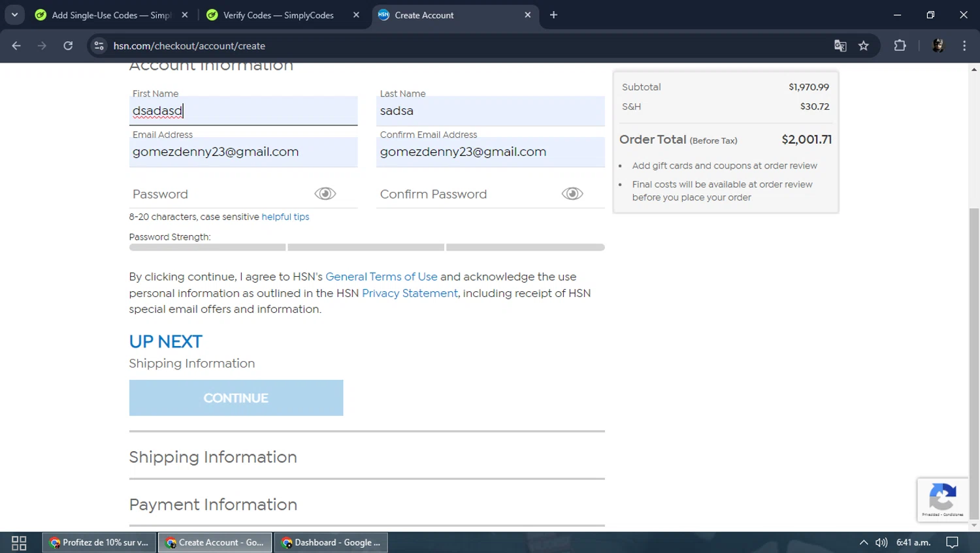This screenshot has height=553, width=980.
Task: Reload the page
Action: 68,46
